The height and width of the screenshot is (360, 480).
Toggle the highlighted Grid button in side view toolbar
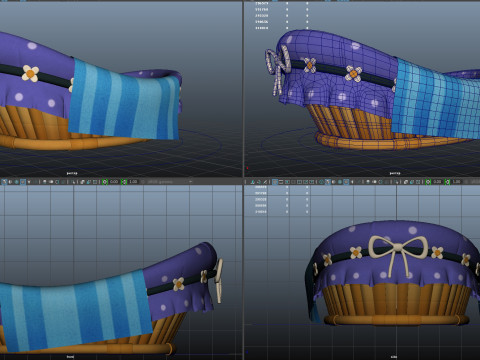[275, 182]
